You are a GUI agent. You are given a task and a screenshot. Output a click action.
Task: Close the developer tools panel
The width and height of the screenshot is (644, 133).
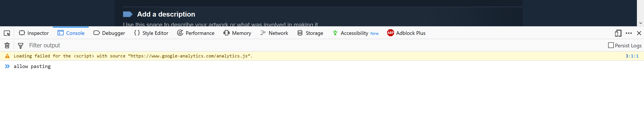pyautogui.click(x=639, y=33)
